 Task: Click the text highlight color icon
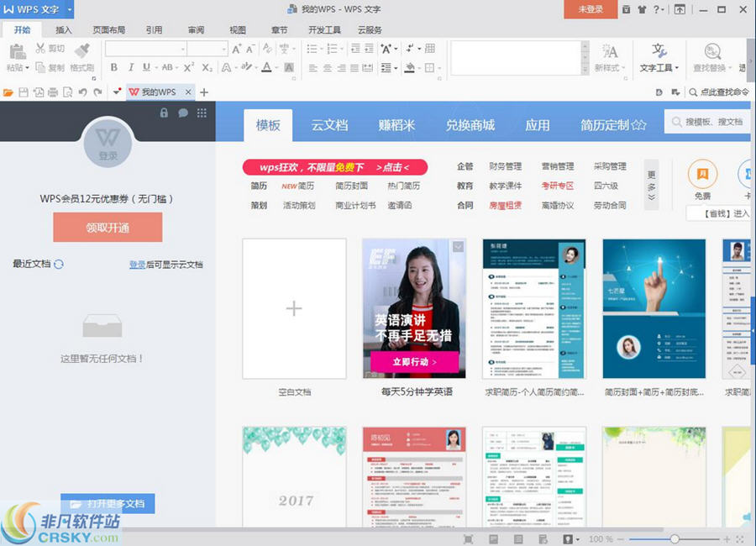246,67
